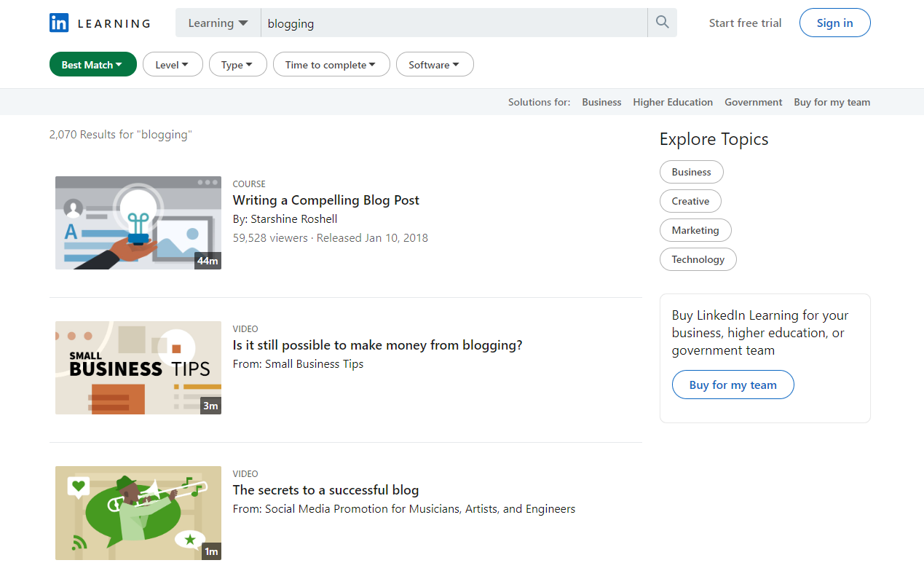
Task: Click By: Starshine Roshell author text
Action: coord(285,218)
